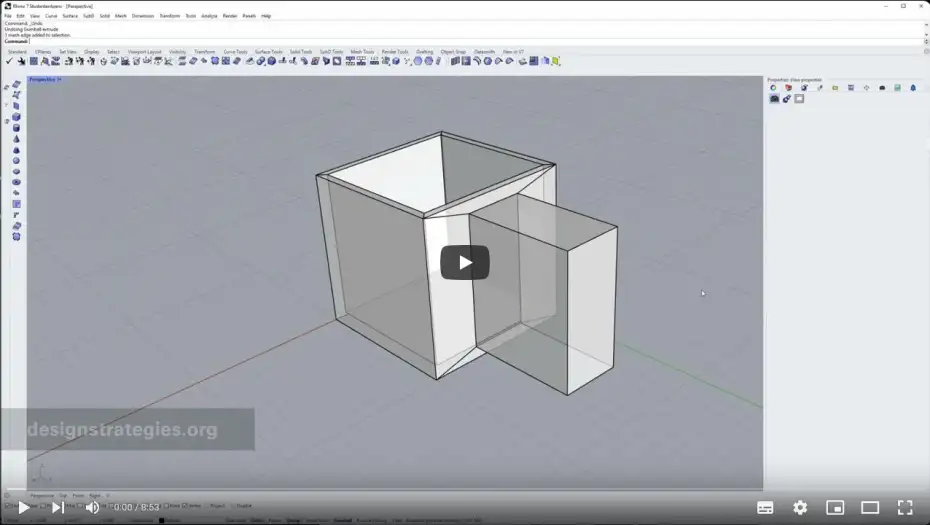Select the torus primitive in left sidebar
The height and width of the screenshot is (525, 930).
point(17,182)
